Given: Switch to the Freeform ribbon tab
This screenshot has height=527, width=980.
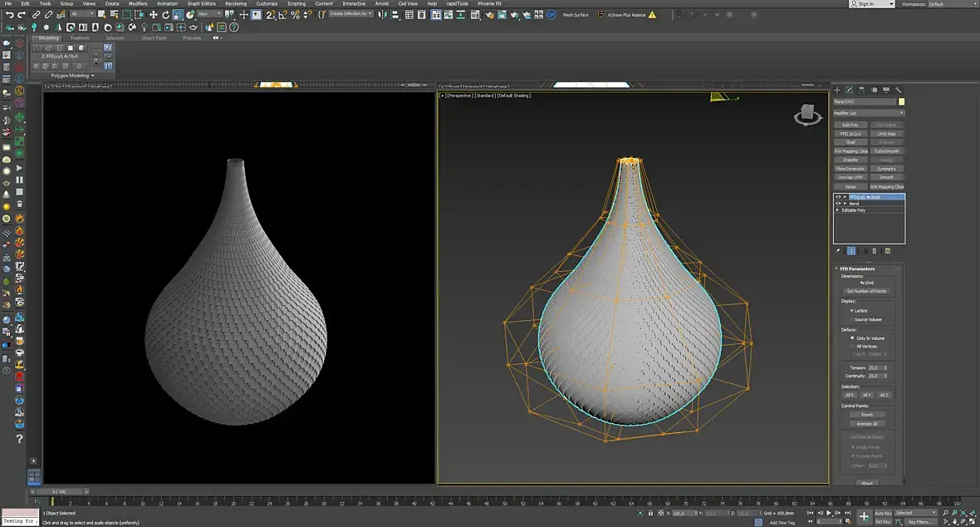Looking at the screenshot, I should [x=80, y=38].
